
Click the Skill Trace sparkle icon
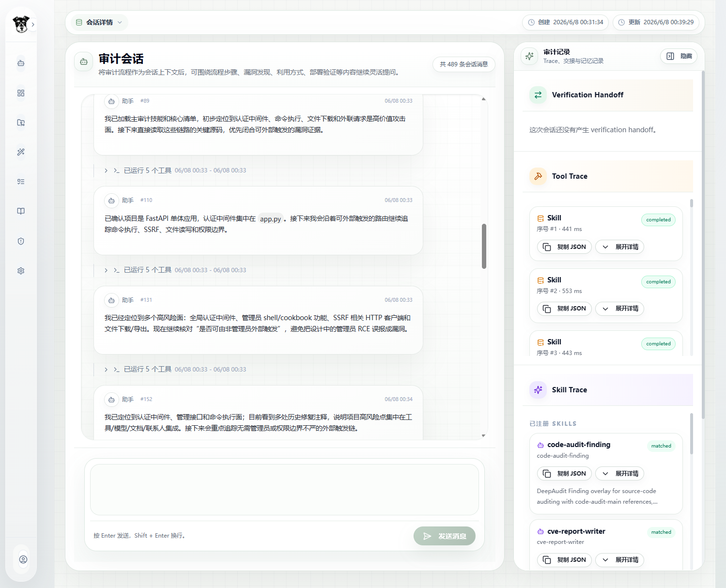(538, 390)
